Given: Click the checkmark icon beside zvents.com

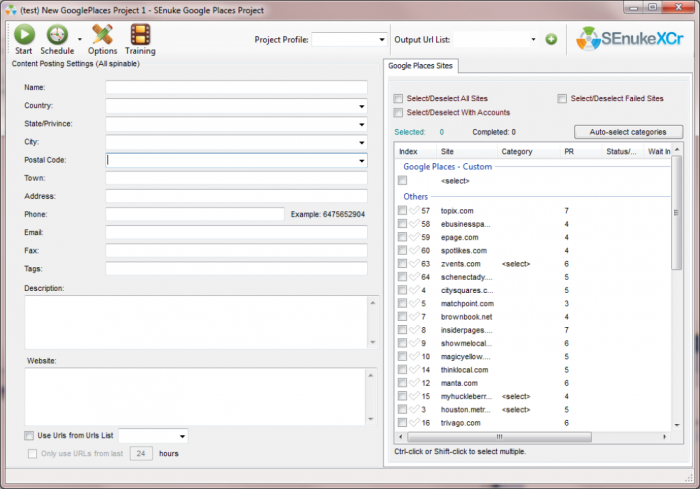Looking at the screenshot, I should [x=414, y=263].
